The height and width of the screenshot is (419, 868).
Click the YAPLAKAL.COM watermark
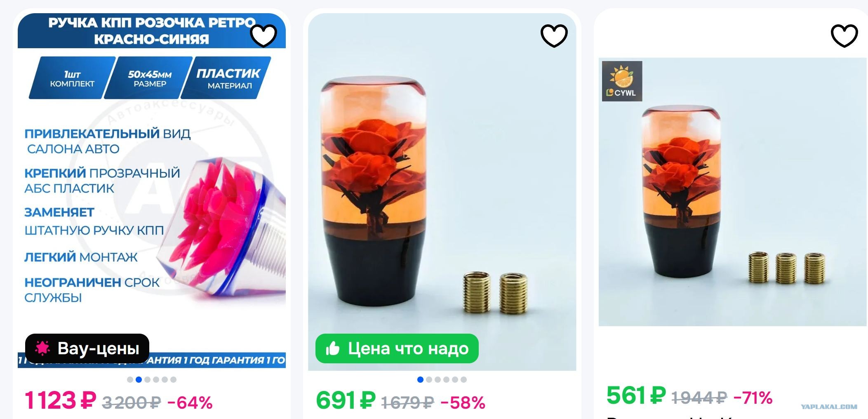click(829, 407)
